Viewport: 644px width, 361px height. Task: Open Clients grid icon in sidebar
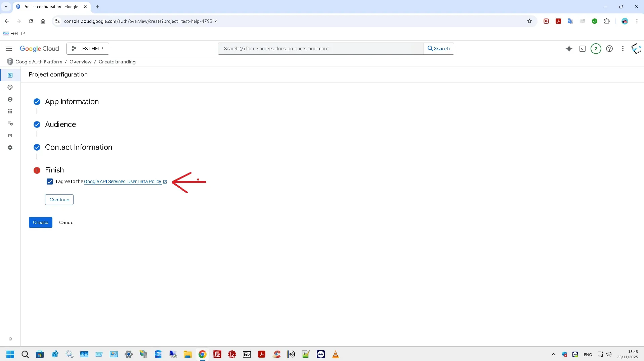10,111
